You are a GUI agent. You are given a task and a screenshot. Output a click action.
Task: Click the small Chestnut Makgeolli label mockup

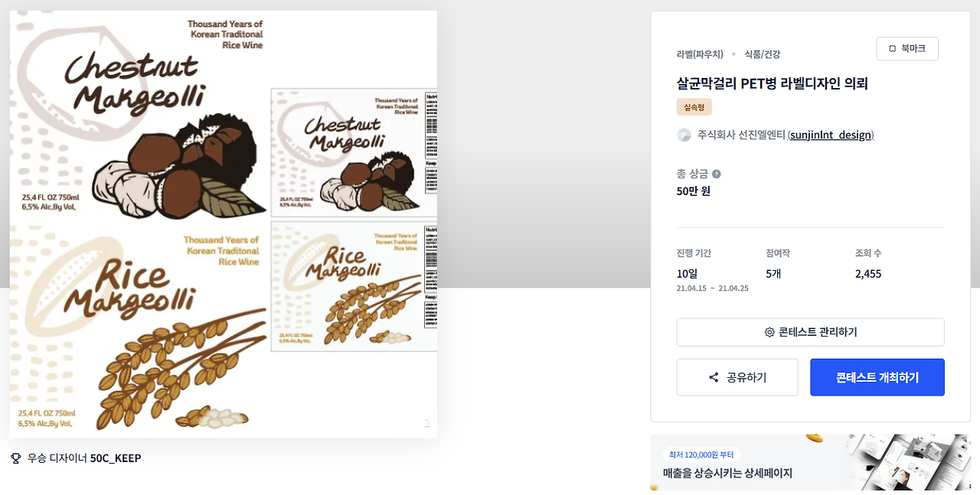click(354, 154)
